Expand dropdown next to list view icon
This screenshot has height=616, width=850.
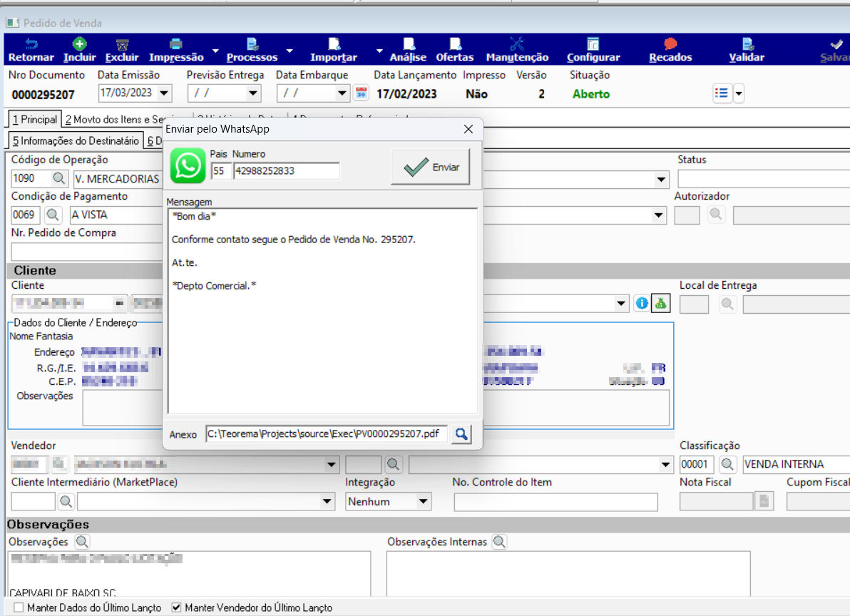[738, 93]
